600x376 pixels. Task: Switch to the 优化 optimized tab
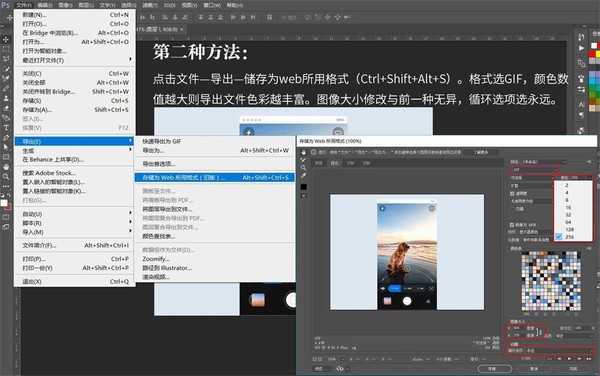pyautogui.click(x=334, y=163)
